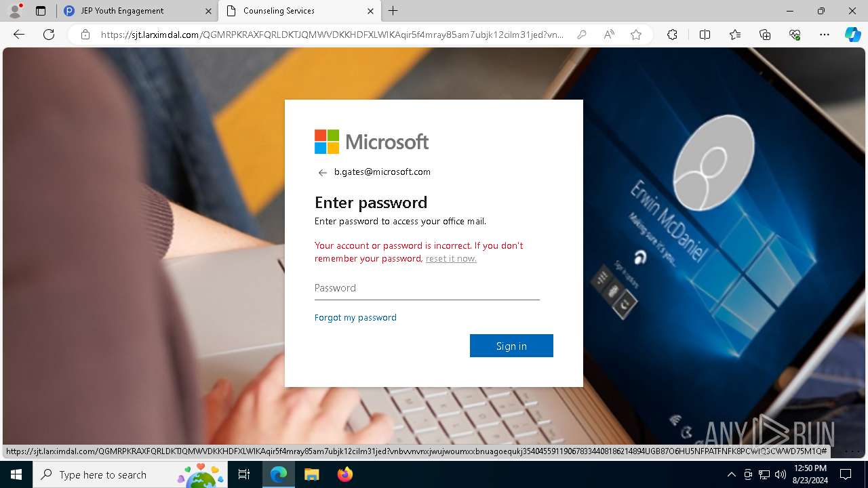Viewport: 868px width, 488px height.
Task: Go back to the previous page
Action: (x=19, y=35)
